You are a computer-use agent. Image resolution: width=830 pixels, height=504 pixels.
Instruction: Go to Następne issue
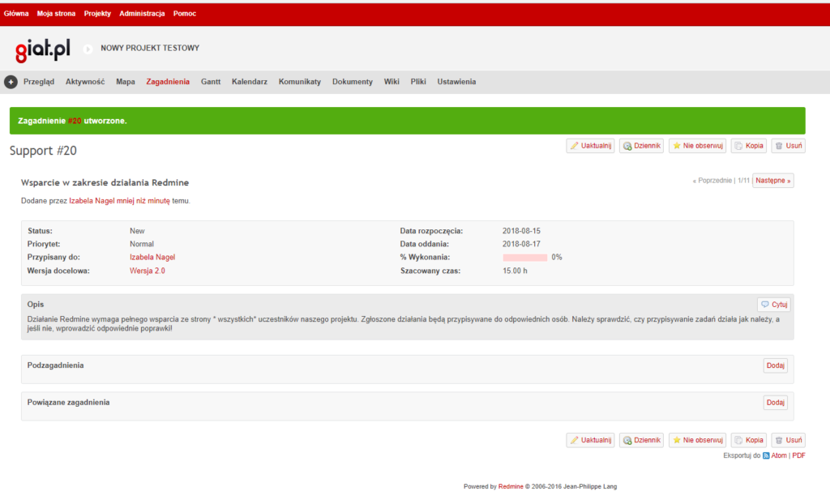[x=772, y=181]
